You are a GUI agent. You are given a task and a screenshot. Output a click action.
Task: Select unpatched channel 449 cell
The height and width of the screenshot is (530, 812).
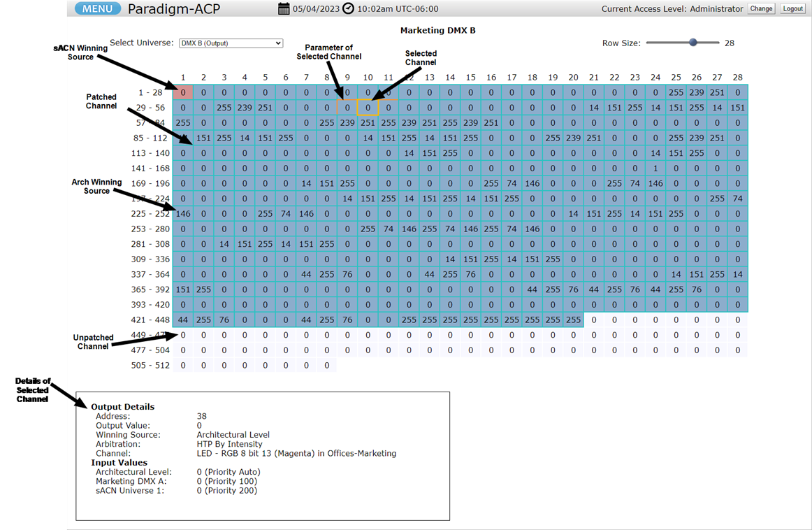click(183, 336)
